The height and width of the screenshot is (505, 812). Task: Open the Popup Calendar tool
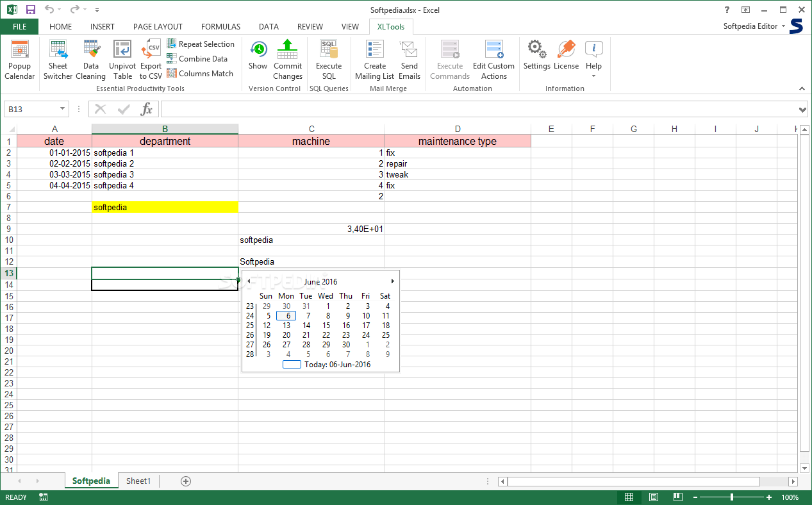point(19,60)
